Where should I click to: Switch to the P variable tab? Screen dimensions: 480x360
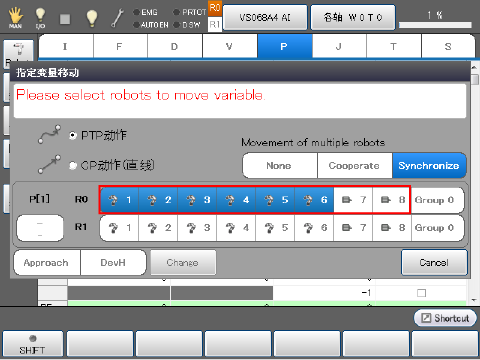click(x=285, y=46)
